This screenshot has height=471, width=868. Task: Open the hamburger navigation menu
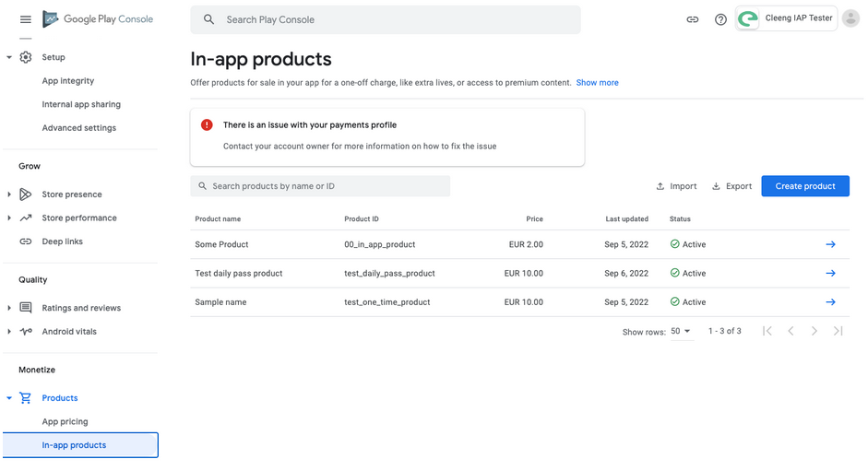(26, 19)
